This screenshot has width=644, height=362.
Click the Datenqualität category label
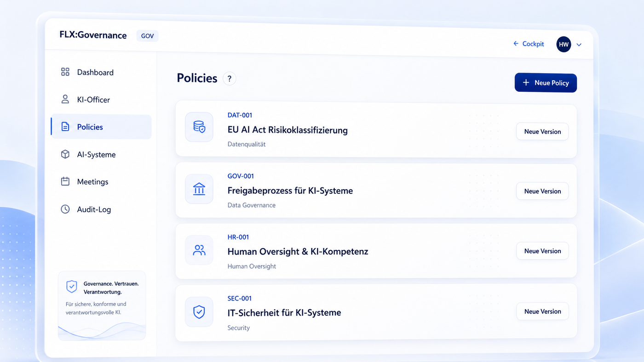(x=247, y=144)
